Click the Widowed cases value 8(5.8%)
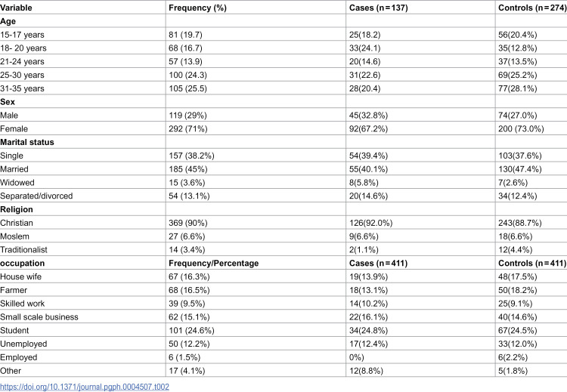 pyautogui.click(x=364, y=183)
